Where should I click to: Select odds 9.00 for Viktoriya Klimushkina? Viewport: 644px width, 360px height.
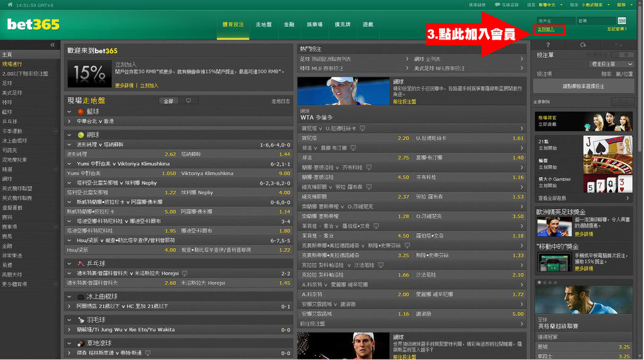(284, 173)
